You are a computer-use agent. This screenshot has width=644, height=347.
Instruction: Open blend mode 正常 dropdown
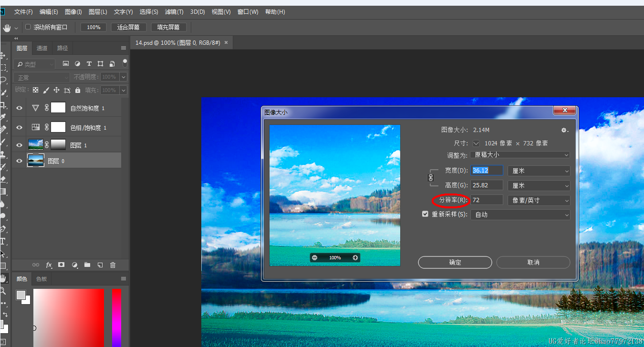click(x=42, y=77)
